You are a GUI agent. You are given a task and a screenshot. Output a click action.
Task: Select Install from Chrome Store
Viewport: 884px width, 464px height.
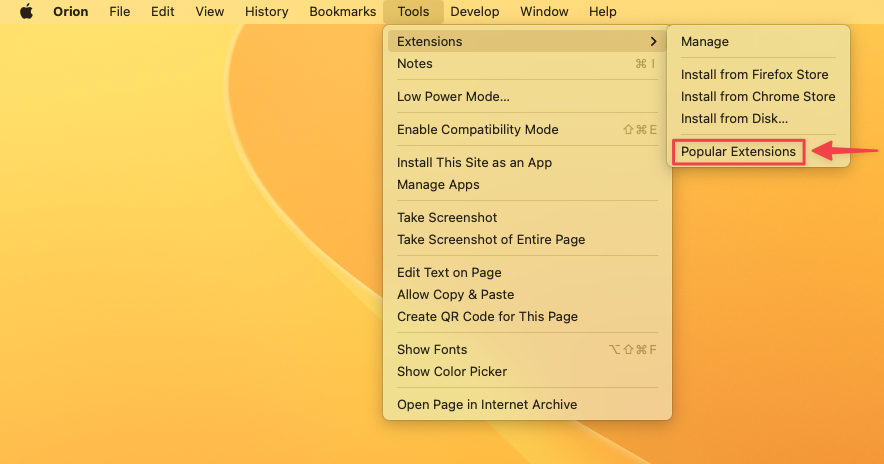point(758,96)
